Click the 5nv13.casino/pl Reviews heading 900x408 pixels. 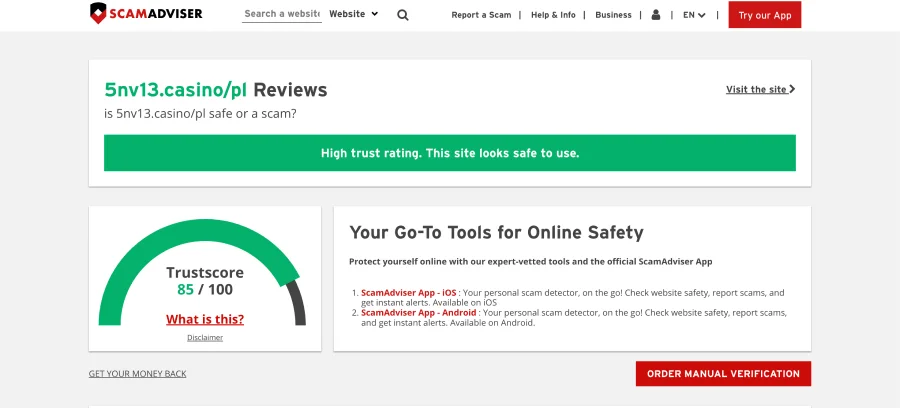pos(215,90)
